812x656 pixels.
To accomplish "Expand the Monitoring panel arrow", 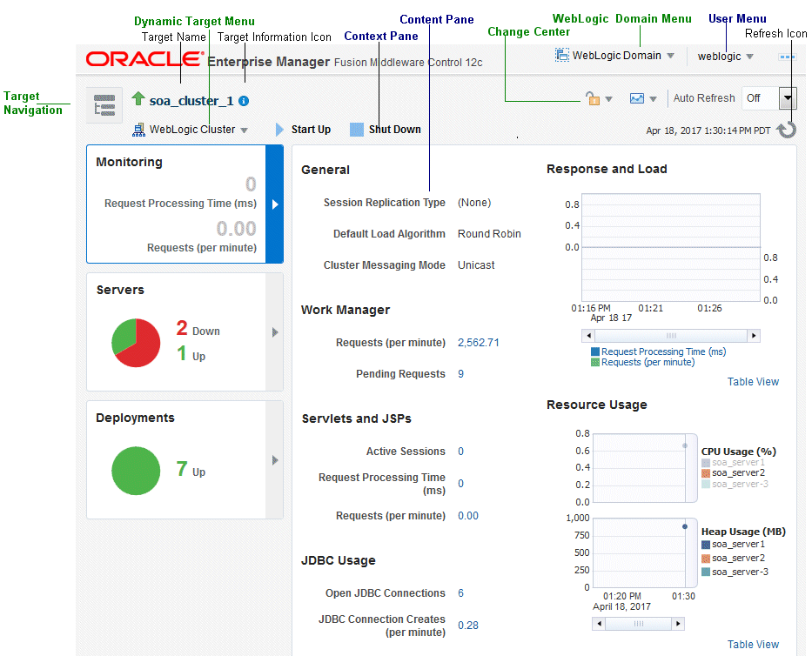I will point(275,204).
